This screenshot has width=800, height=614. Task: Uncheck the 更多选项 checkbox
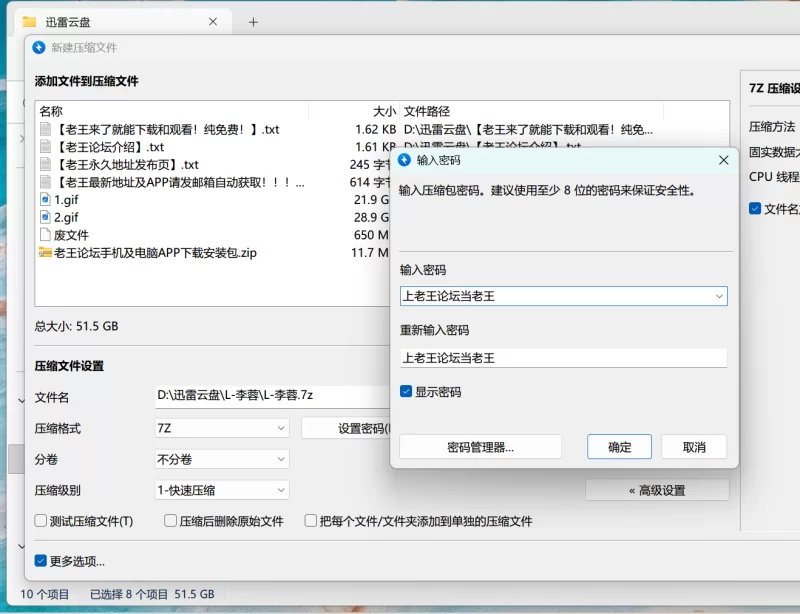click(41, 561)
